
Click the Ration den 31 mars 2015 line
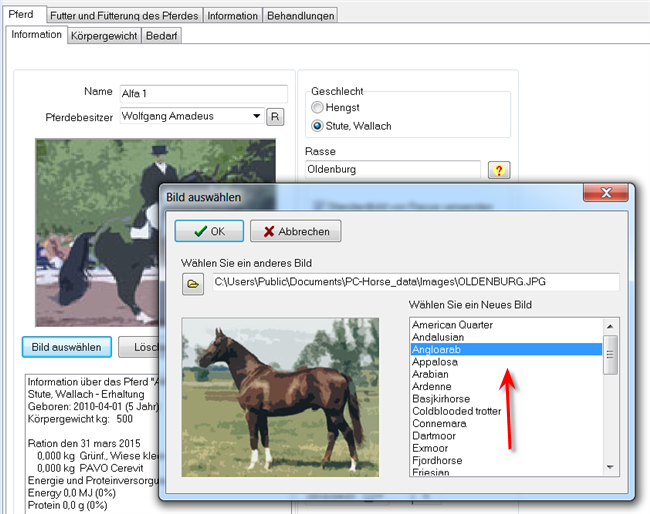click(x=84, y=443)
